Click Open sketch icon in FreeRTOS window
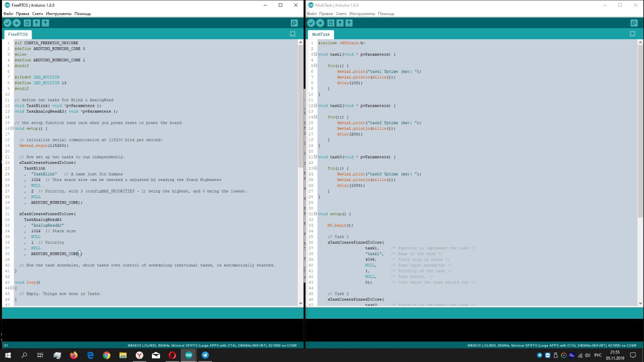 (x=36, y=23)
